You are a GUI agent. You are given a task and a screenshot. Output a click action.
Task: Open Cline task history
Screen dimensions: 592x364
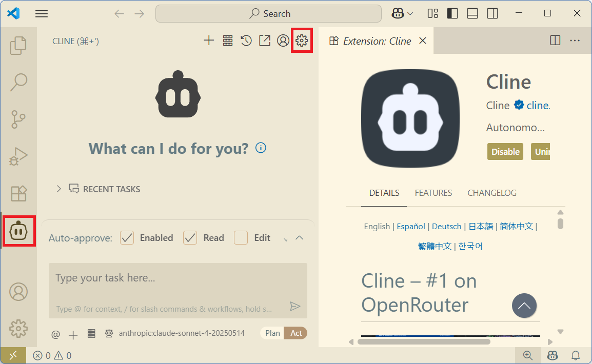pos(246,41)
